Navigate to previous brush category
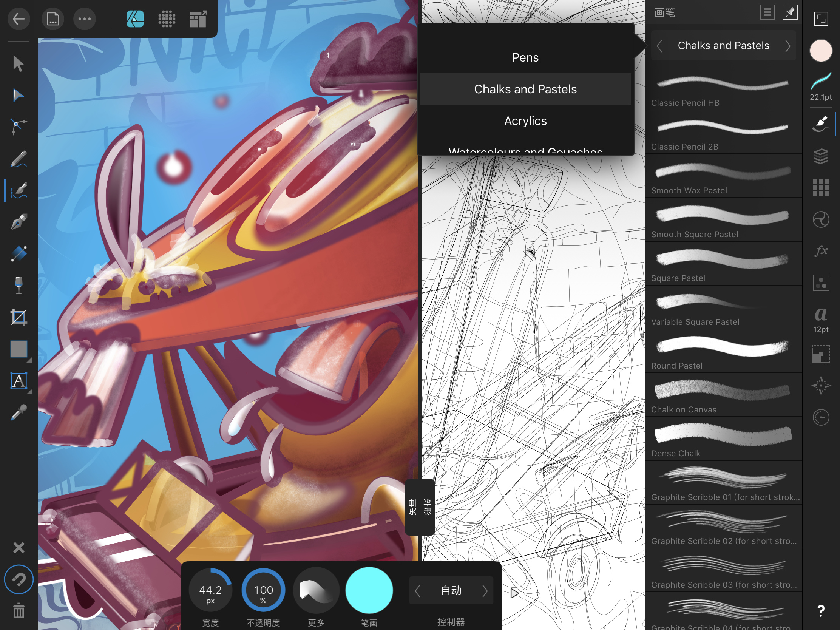Viewport: 840px width, 630px height. (659, 45)
